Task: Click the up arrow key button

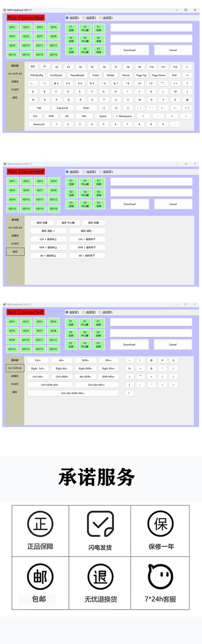Action: click(187, 83)
